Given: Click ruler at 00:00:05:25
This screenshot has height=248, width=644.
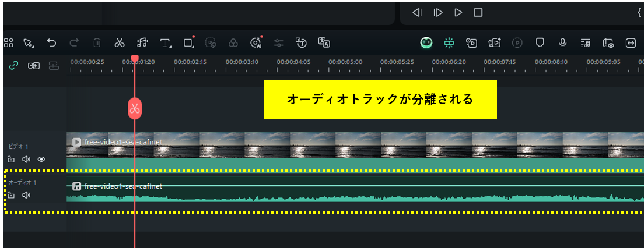Looking at the screenshot, I should (397, 62).
